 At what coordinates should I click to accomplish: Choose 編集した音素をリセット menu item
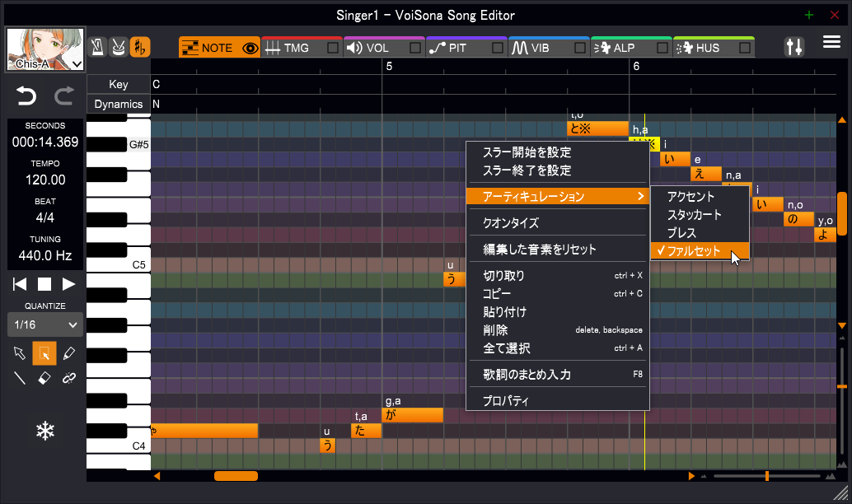(558, 250)
